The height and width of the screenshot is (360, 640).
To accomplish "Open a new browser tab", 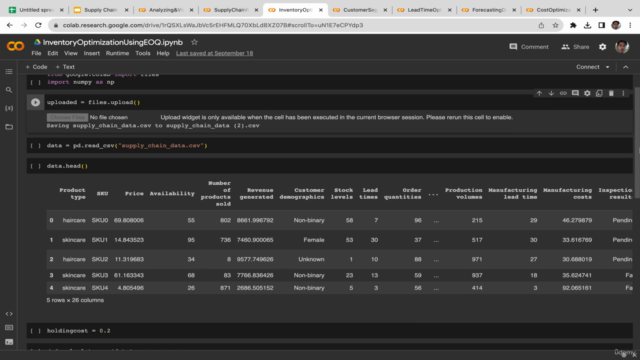I will point(596,10).
